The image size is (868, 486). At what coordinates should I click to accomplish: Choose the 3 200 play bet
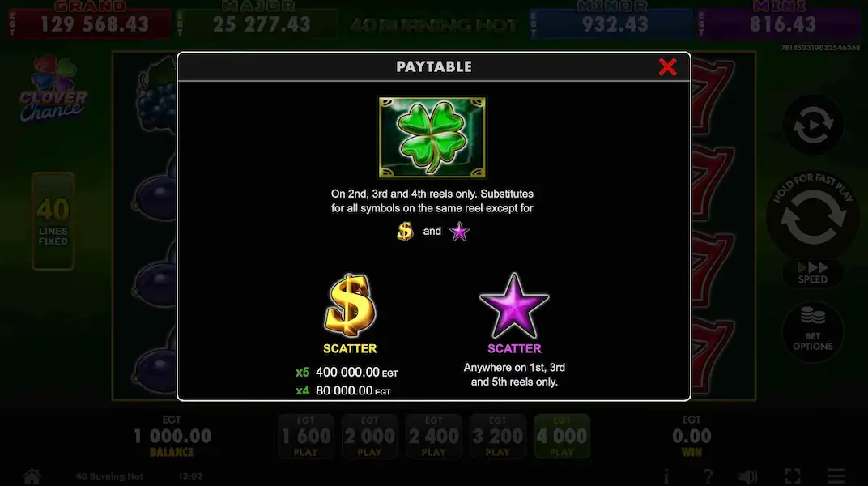[498, 436]
